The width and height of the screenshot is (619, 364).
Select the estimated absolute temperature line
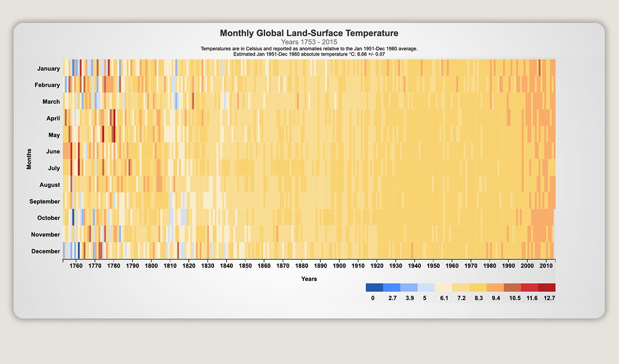309,54
